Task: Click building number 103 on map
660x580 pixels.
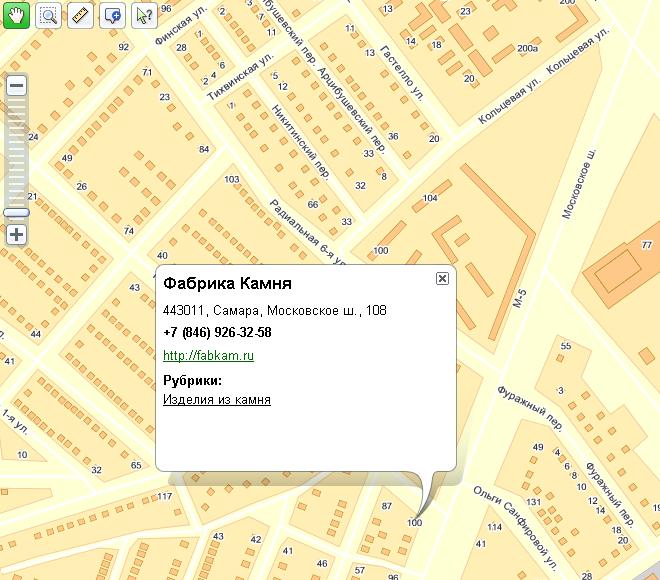Action: click(x=232, y=179)
